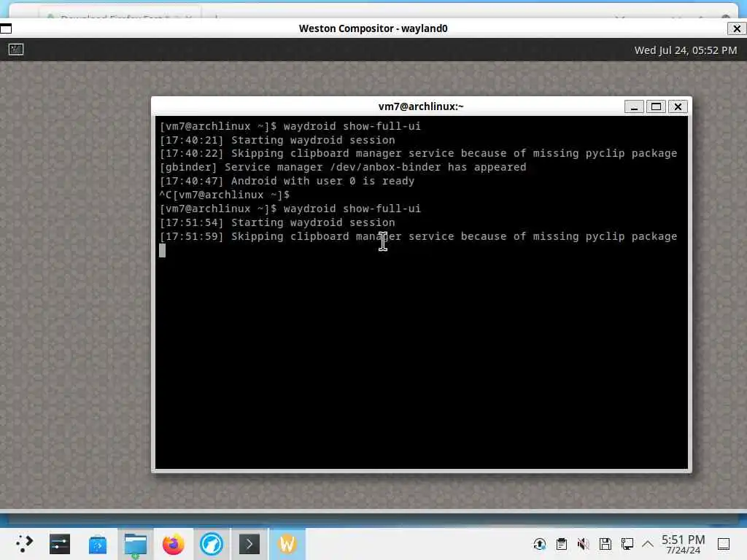Click the Weston panel date and time
This screenshot has width=747, height=560.
pyautogui.click(x=685, y=50)
